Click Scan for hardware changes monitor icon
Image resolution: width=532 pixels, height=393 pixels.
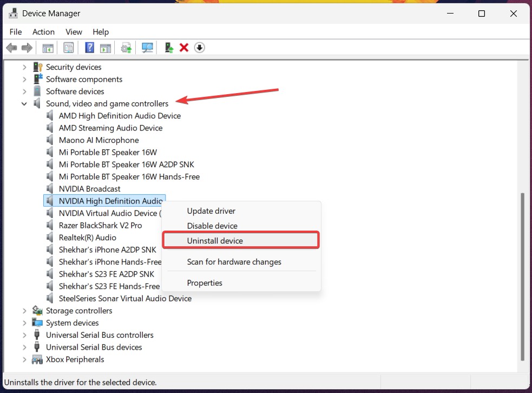point(147,48)
